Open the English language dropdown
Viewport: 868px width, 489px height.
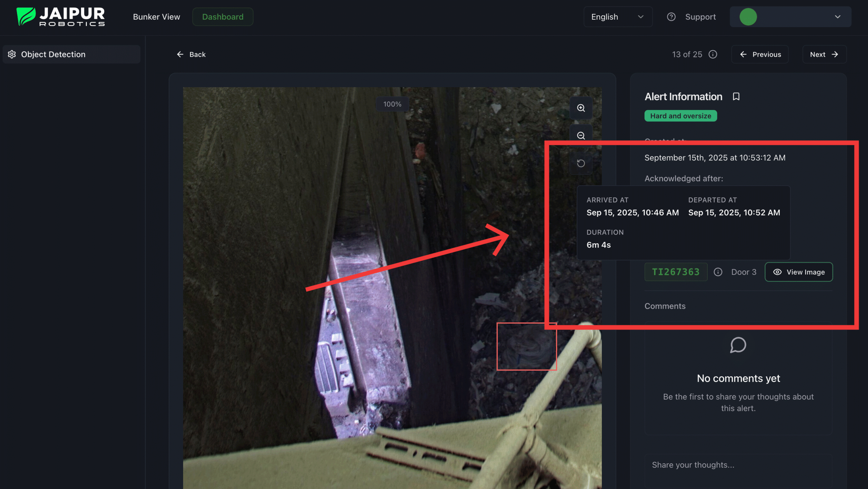click(617, 17)
